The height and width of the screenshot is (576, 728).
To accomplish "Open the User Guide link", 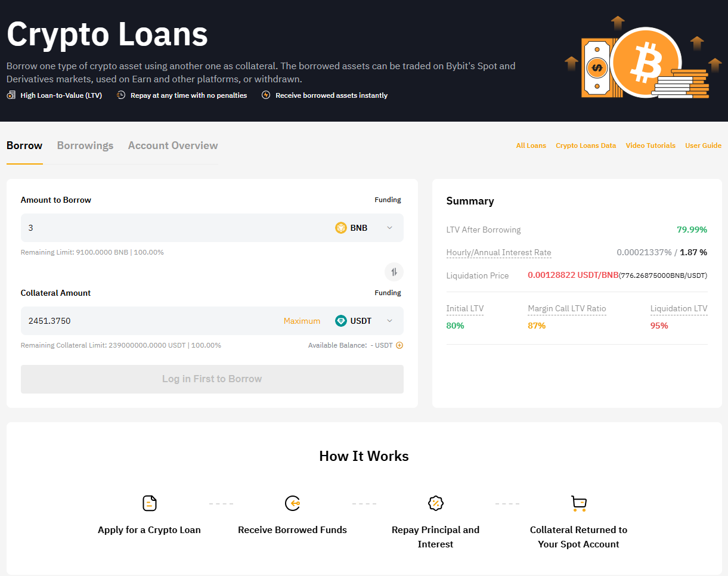I will [704, 145].
